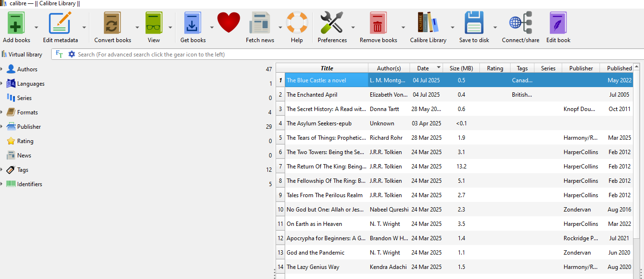Open the Virtual library button
This screenshot has height=279, width=644.
(x=22, y=54)
